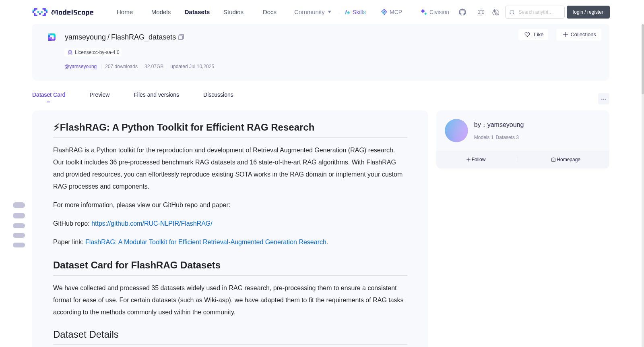The height and width of the screenshot is (347, 644).
Task: View the Discussions tab
Action: pyautogui.click(x=218, y=95)
